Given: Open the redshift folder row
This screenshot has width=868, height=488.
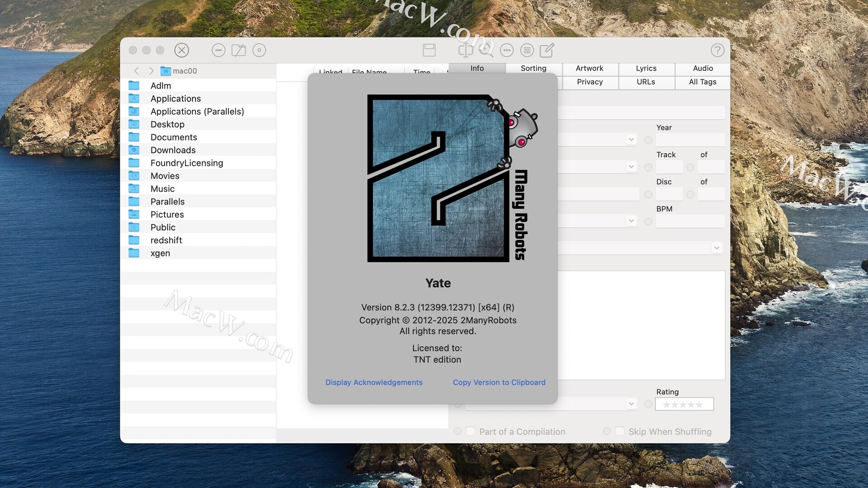Looking at the screenshot, I should click(198, 240).
